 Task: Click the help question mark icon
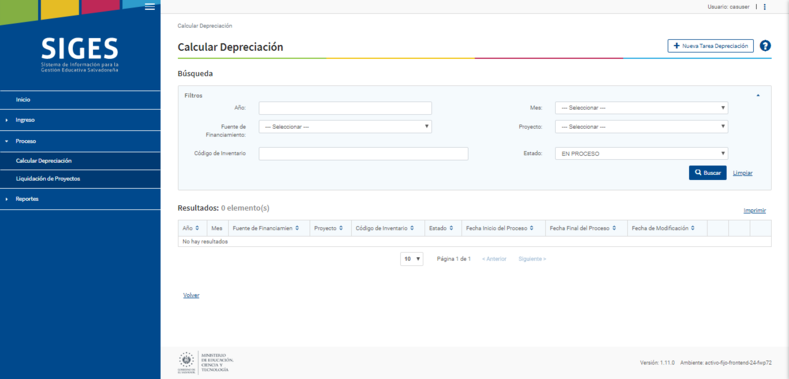pyautogui.click(x=765, y=46)
